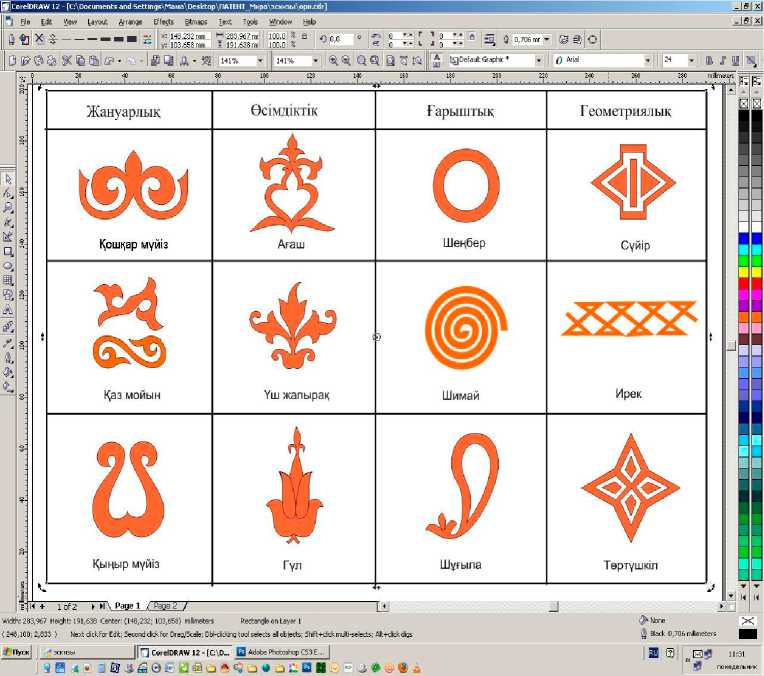Click the Zoom In magnifier icon
The height and width of the screenshot is (676, 764).
tap(333, 60)
